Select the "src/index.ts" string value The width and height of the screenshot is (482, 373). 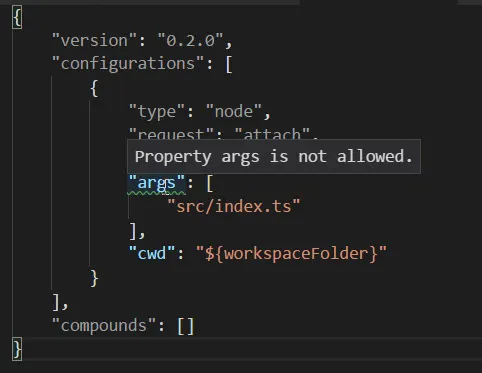click(234, 206)
